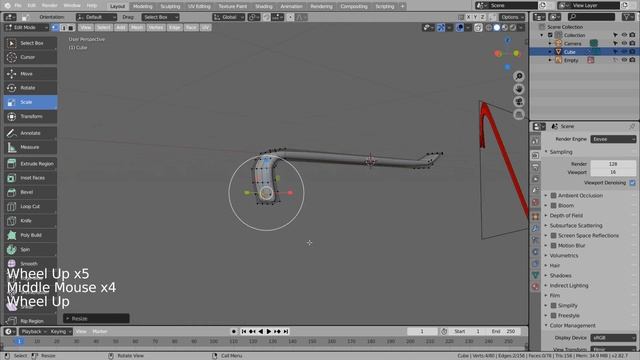The image size is (640, 360).
Task: Toggle Freestyle checkbox
Action: [x=553, y=316]
